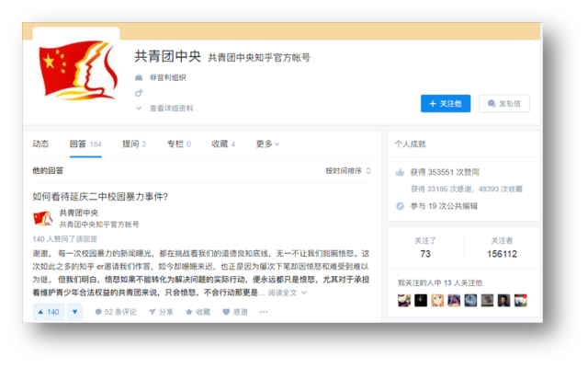Screen dimensions: 588x368
Task: Open the 52 条评论 comments
Action: [116, 312]
